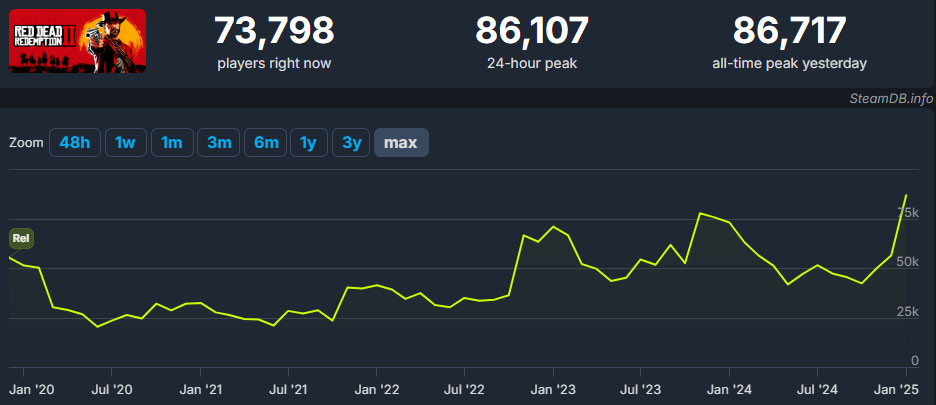Choose the 6m zoom option
The height and width of the screenshot is (405, 936).
[x=266, y=143]
